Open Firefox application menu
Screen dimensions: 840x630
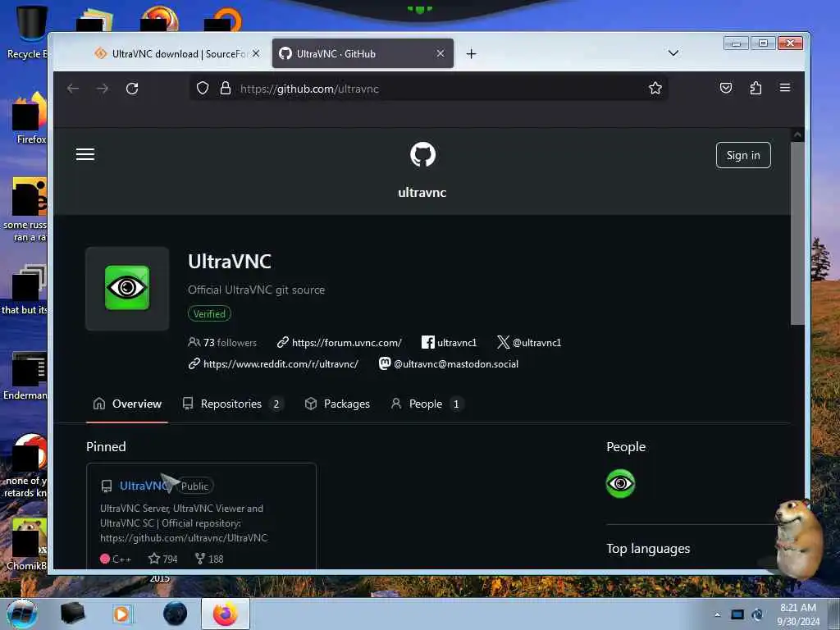[x=785, y=87]
